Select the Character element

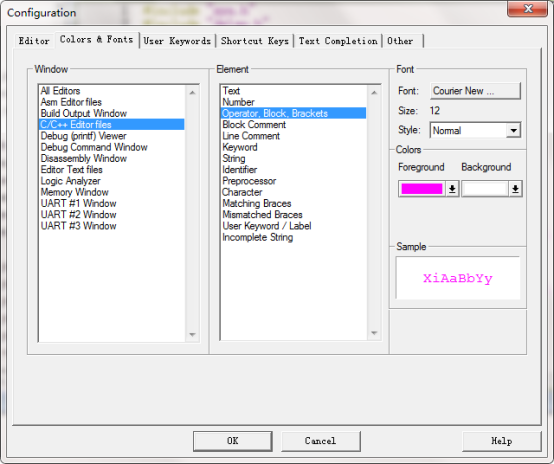tap(293, 192)
